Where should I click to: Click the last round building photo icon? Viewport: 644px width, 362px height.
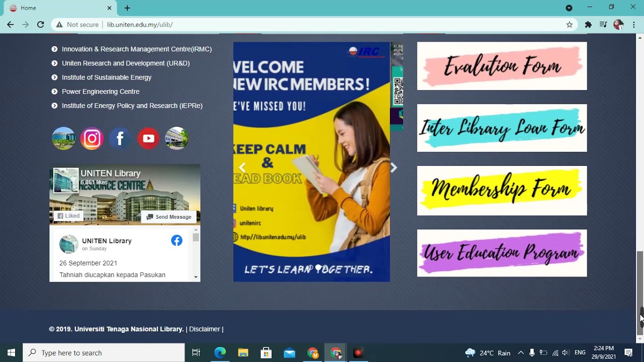177,138
